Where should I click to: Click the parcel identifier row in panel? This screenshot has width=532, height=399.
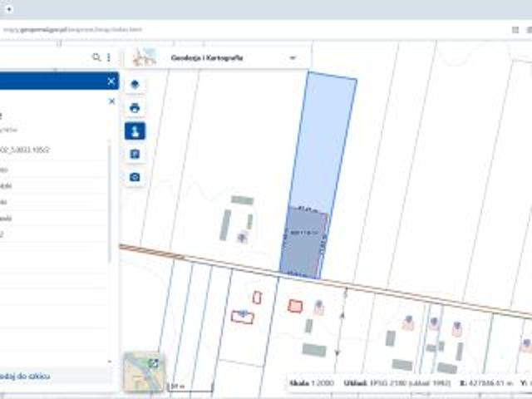coord(33,151)
